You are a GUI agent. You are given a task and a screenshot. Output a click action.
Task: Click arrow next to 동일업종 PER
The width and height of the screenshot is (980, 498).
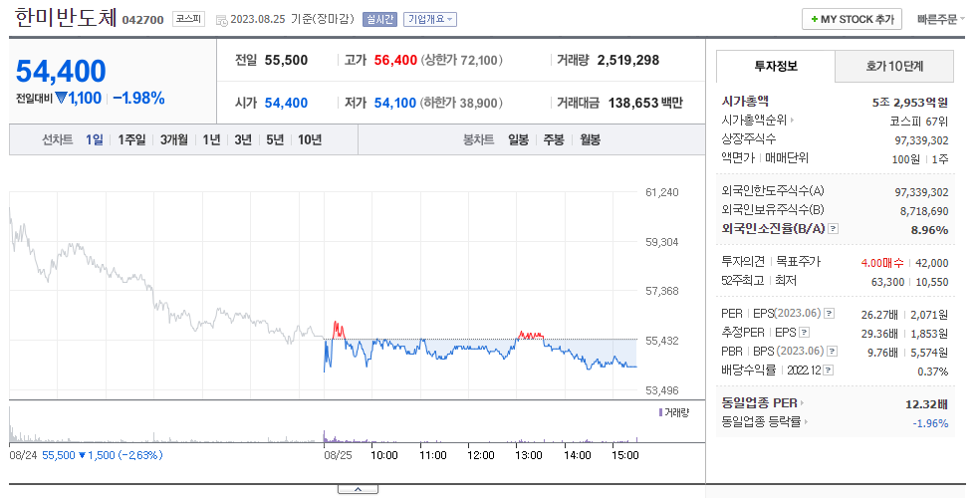click(x=803, y=403)
